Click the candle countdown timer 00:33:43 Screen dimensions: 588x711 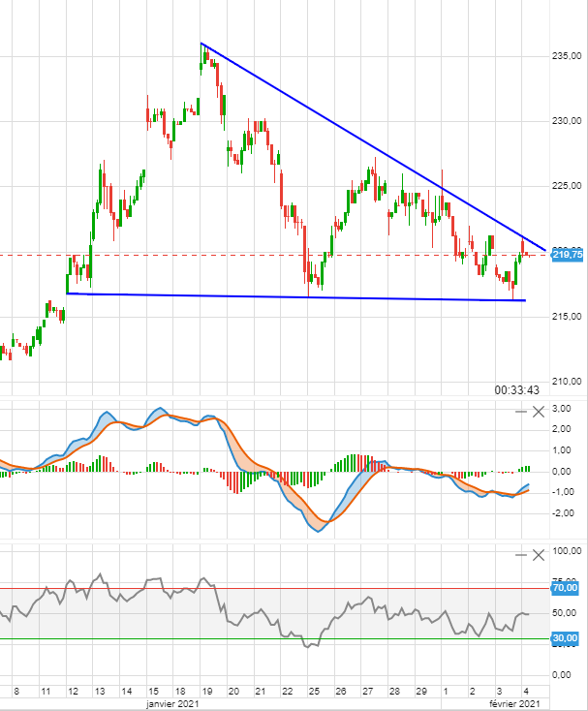tap(516, 389)
